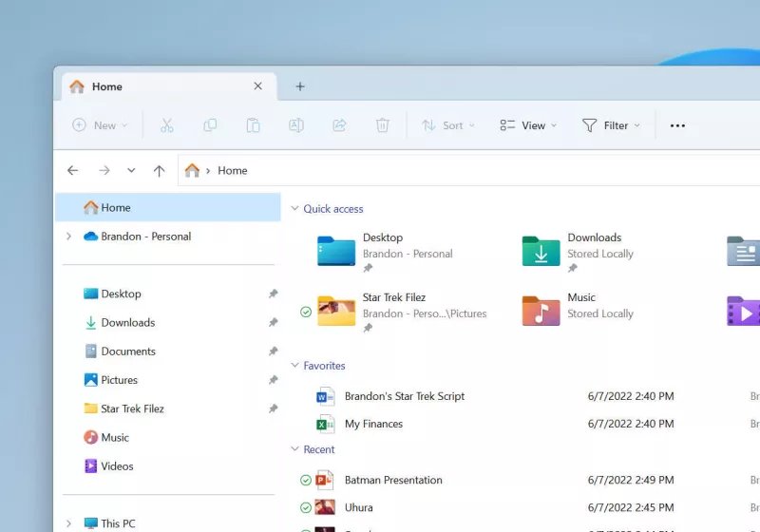Screen dimensions: 760x532
Task: Click the address bar Home path
Action: click(x=232, y=171)
